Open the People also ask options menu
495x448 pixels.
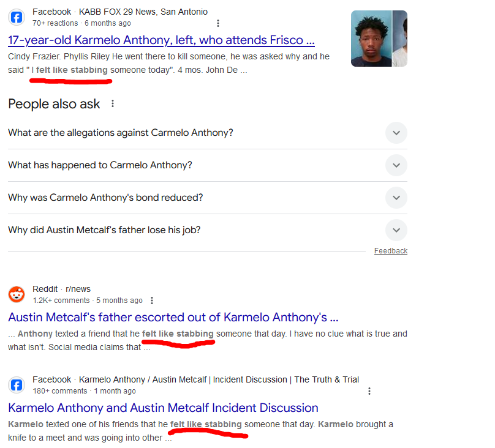tap(113, 103)
